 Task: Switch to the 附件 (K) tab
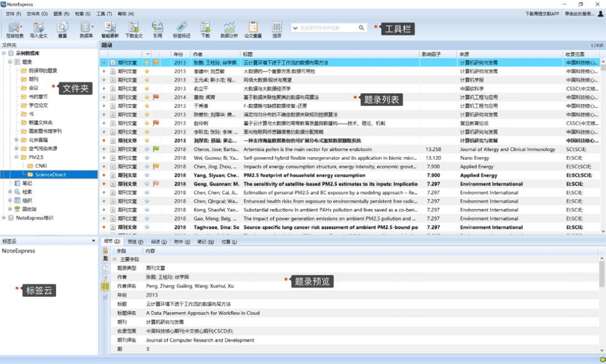pyautogui.click(x=182, y=242)
